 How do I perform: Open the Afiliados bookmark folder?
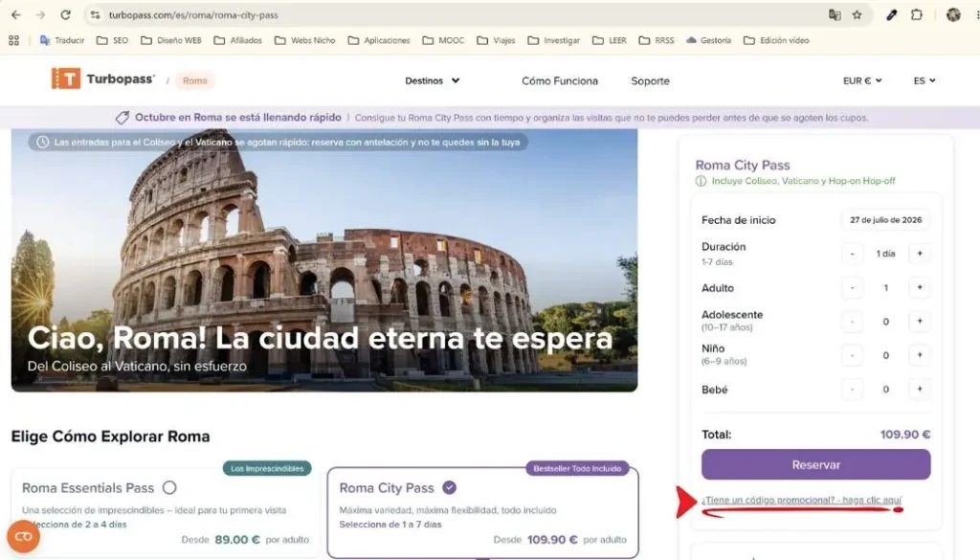(238, 40)
